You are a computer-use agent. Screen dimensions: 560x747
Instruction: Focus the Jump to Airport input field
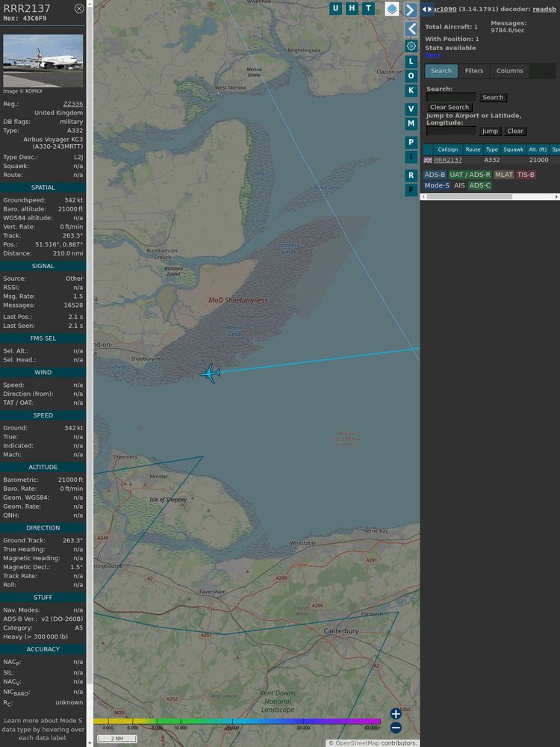(x=451, y=131)
